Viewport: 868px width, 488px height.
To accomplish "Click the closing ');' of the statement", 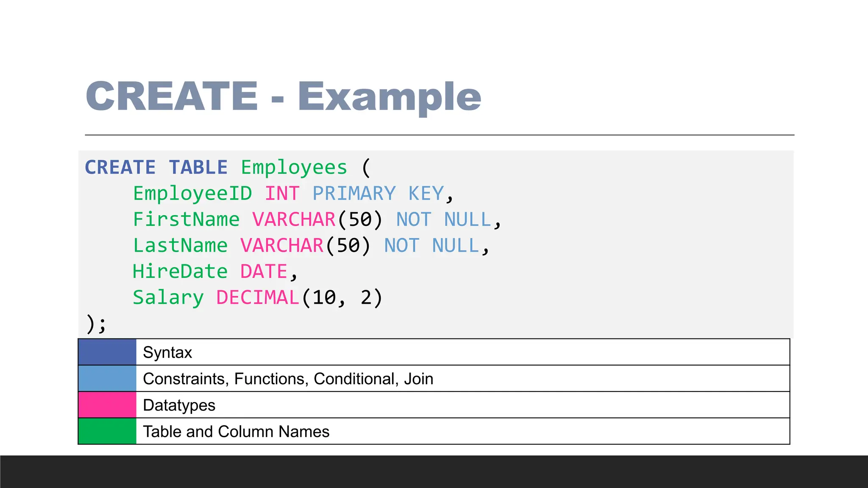I will [96, 324].
